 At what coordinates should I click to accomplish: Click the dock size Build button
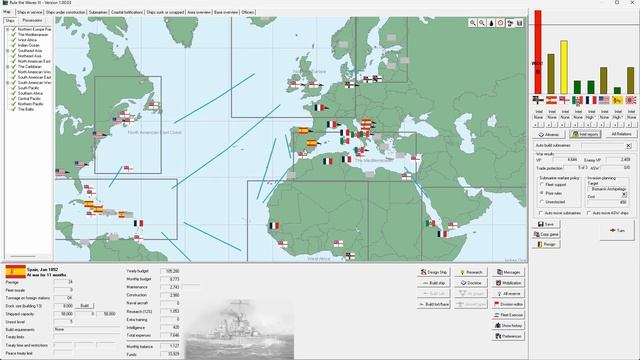click(x=84, y=306)
